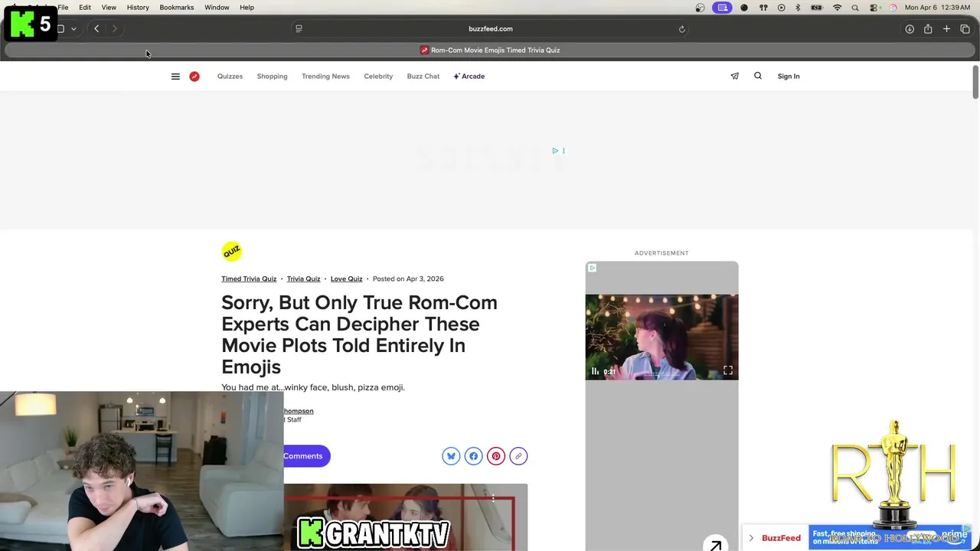The image size is (980, 551).
Task: Click the menu bar clock date
Action: click(x=937, y=8)
